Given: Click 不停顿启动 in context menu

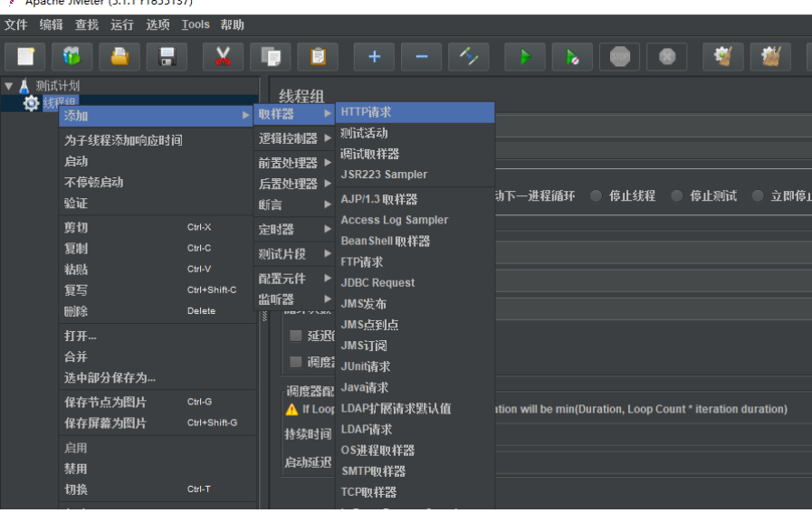Looking at the screenshot, I should [x=156, y=182].
